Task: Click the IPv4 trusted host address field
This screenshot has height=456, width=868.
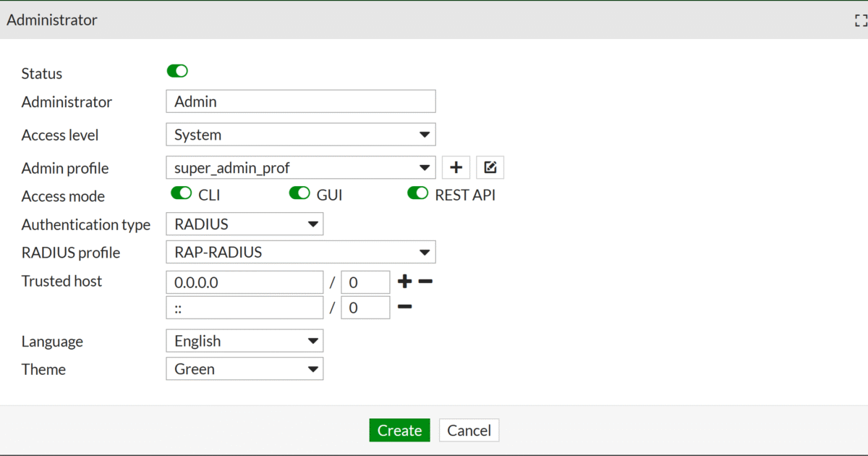Action: pos(244,282)
